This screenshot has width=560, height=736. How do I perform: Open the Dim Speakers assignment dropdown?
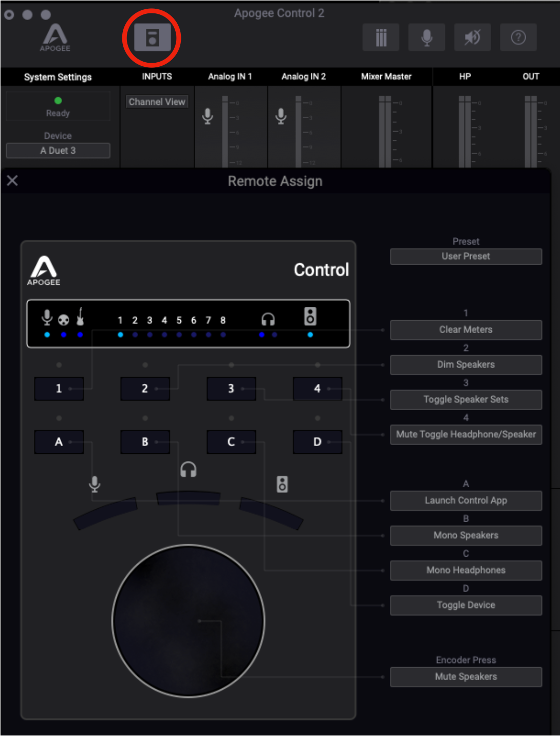(x=466, y=365)
